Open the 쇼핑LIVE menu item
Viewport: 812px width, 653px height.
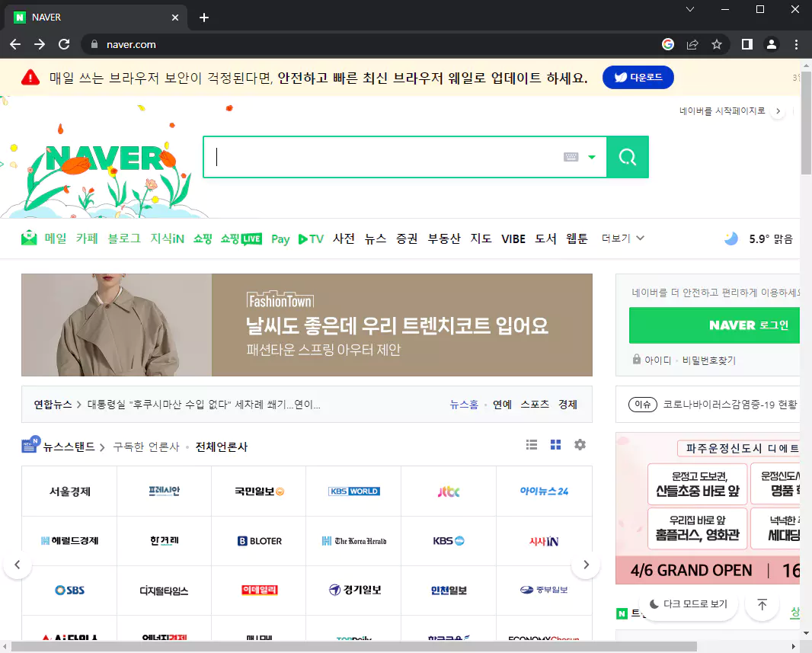click(x=241, y=238)
